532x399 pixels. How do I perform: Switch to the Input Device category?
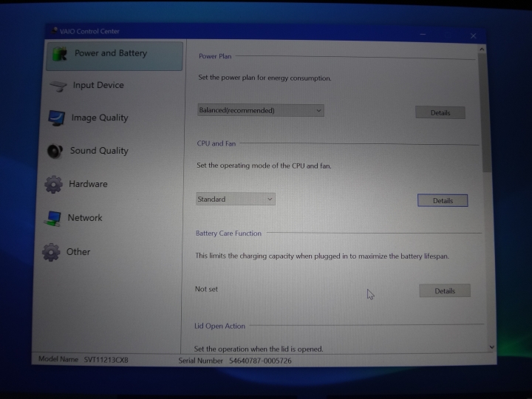click(x=98, y=85)
